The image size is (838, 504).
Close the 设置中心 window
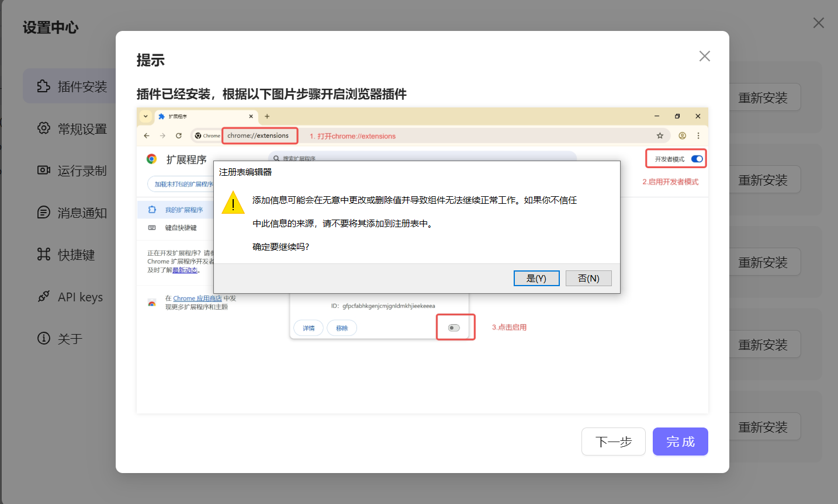(x=819, y=23)
